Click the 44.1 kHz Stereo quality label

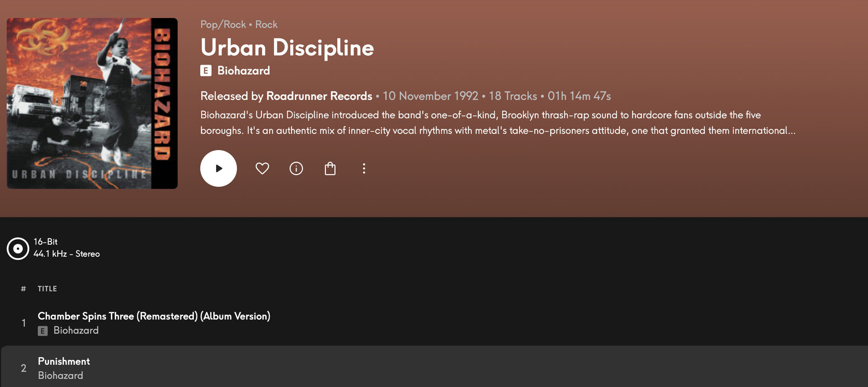click(66, 254)
